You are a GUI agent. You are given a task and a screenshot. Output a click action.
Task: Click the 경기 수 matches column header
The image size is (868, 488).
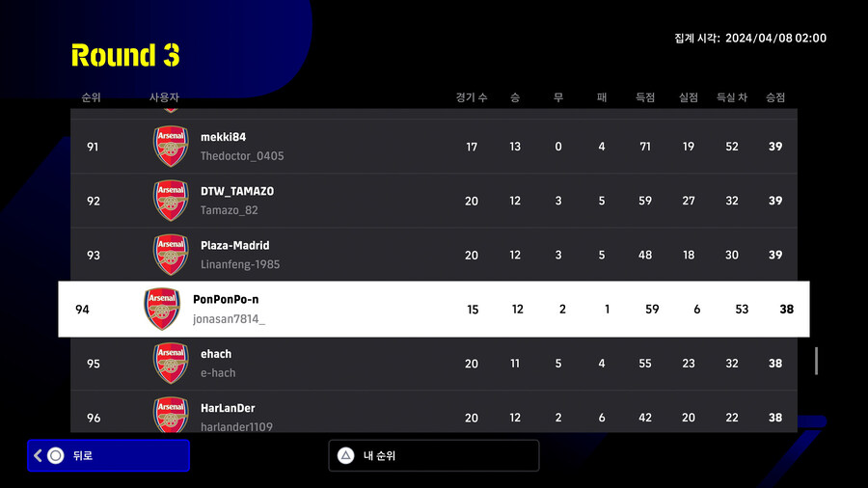(472, 97)
